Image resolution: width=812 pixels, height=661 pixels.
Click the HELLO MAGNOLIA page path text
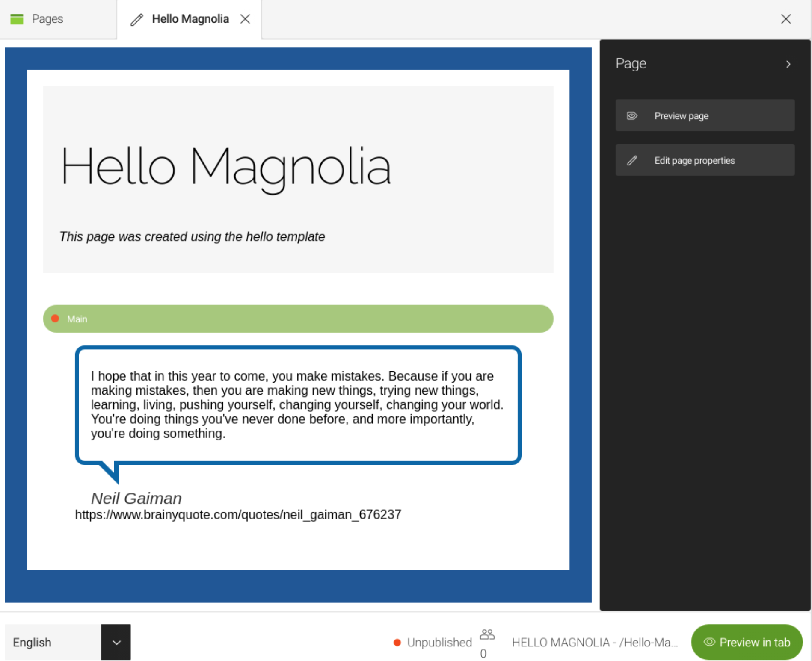[x=595, y=642]
